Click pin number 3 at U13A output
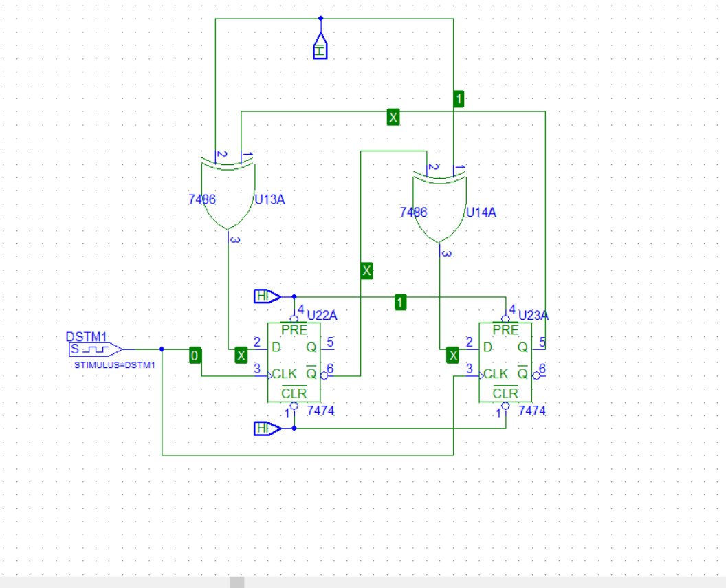Screen dimensions: 726x588 coord(235,240)
